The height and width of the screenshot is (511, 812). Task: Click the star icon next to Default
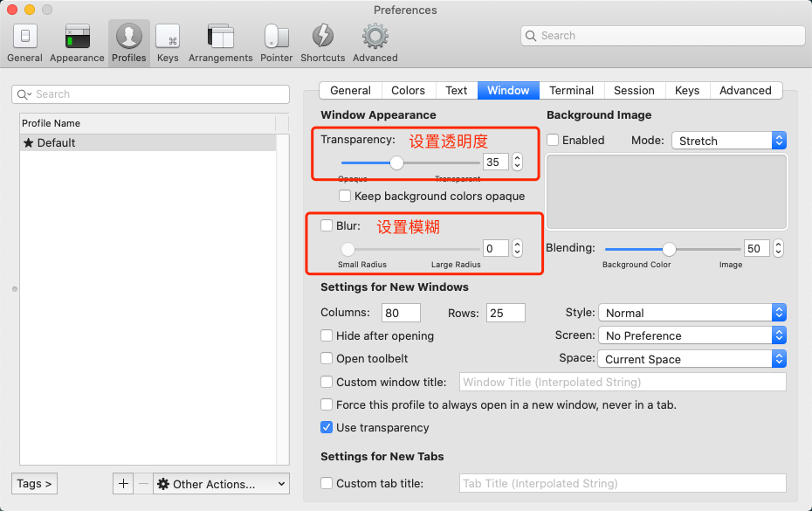pos(29,143)
